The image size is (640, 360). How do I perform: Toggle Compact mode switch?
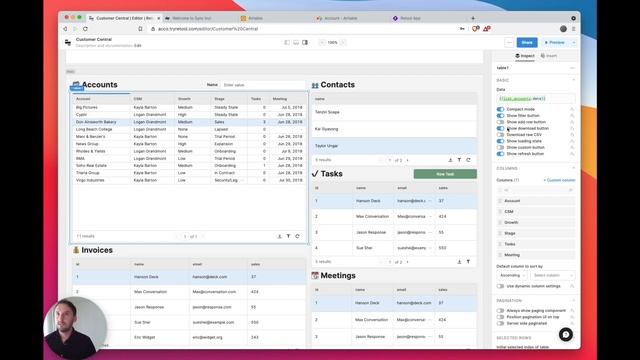[500, 109]
